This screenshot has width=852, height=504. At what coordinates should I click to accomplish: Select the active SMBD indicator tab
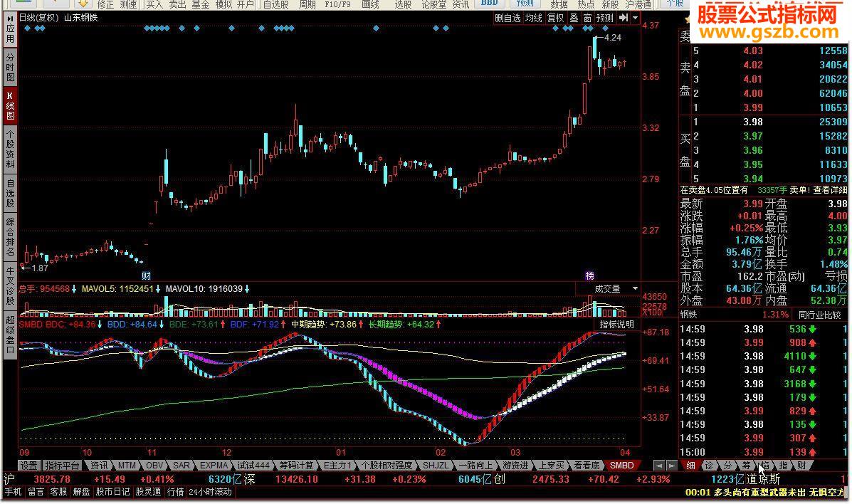(621, 466)
